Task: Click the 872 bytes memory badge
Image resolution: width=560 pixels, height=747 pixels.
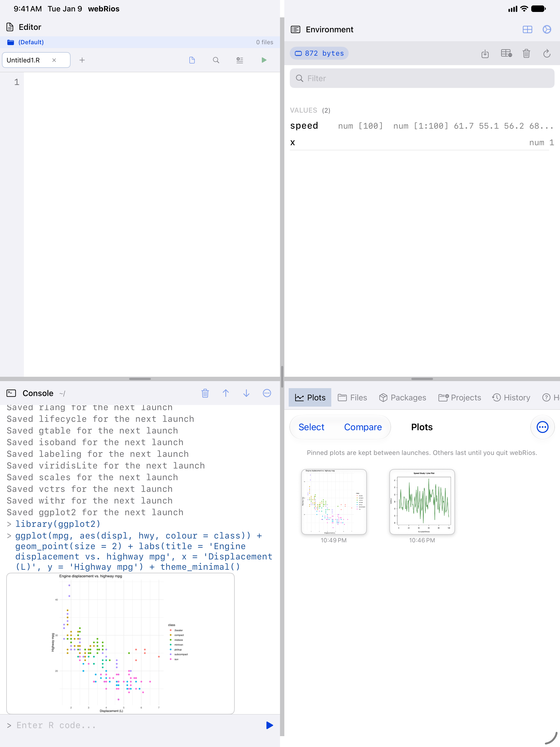Action: pos(319,53)
